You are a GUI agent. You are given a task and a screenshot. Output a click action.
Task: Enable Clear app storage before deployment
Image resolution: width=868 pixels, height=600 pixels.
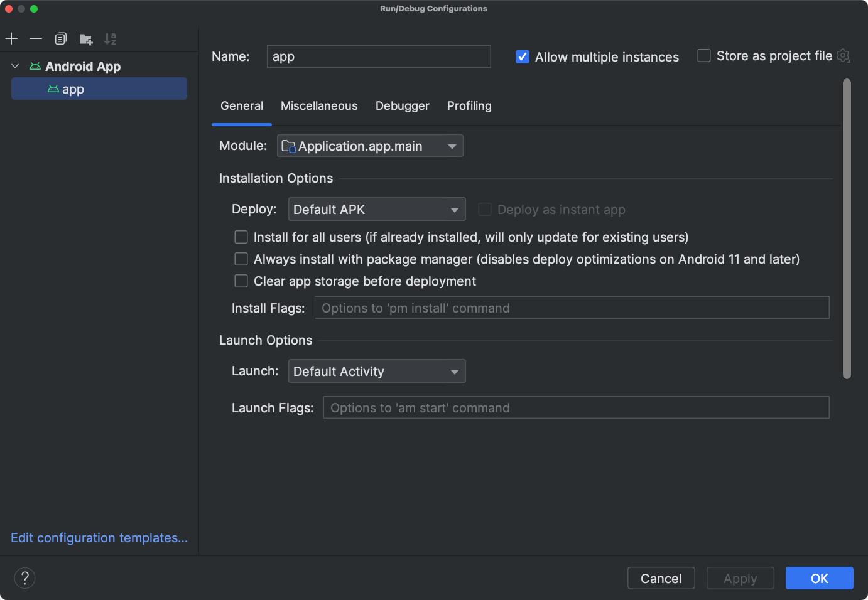(241, 281)
